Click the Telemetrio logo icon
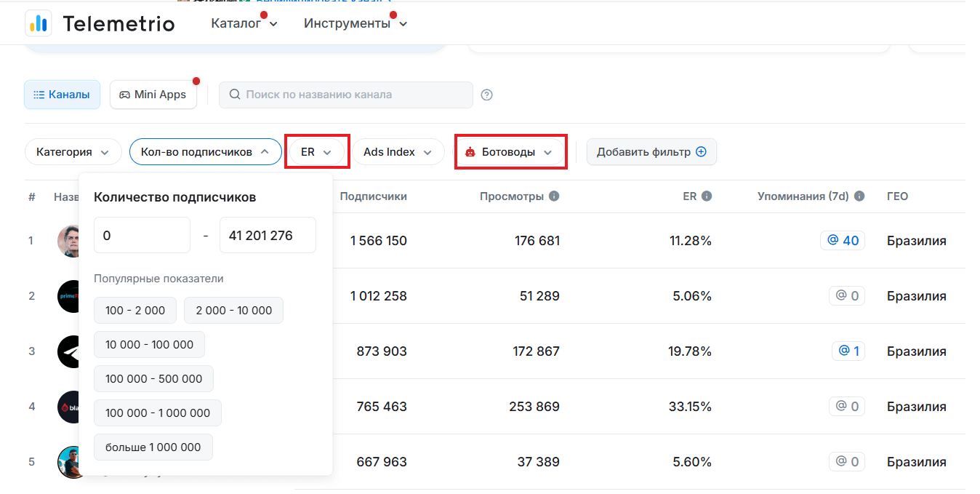The height and width of the screenshot is (494, 980). [39, 23]
